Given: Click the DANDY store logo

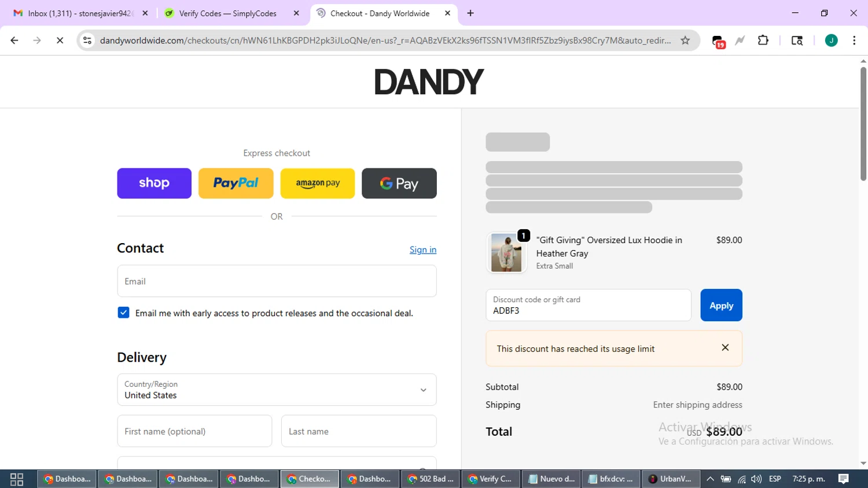Looking at the screenshot, I should click(429, 82).
